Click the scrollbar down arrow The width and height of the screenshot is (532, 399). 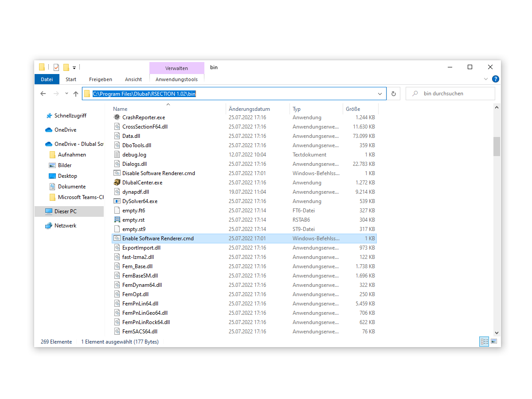point(497,332)
